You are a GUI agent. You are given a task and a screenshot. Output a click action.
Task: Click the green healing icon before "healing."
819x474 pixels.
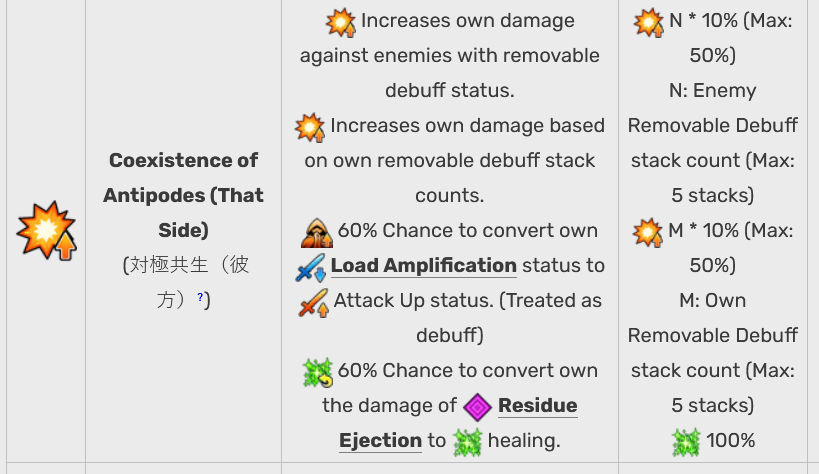point(467,443)
